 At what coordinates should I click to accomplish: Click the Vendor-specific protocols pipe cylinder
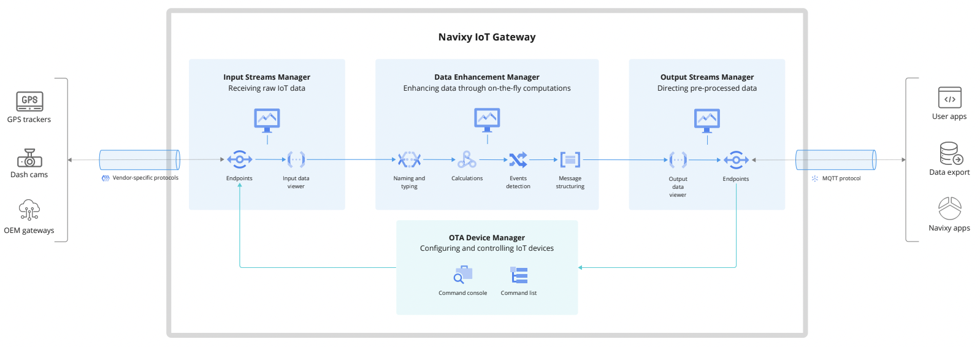point(140,160)
